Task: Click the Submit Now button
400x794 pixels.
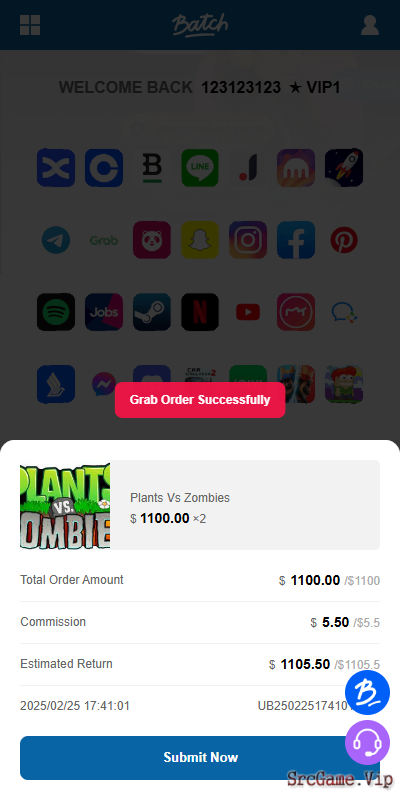Action: click(x=200, y=758)
